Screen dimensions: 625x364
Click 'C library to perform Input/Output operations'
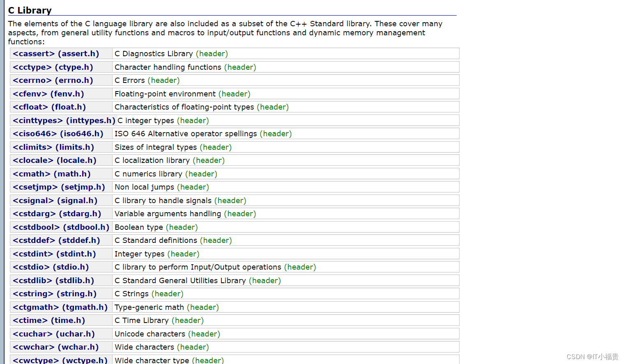198,267
